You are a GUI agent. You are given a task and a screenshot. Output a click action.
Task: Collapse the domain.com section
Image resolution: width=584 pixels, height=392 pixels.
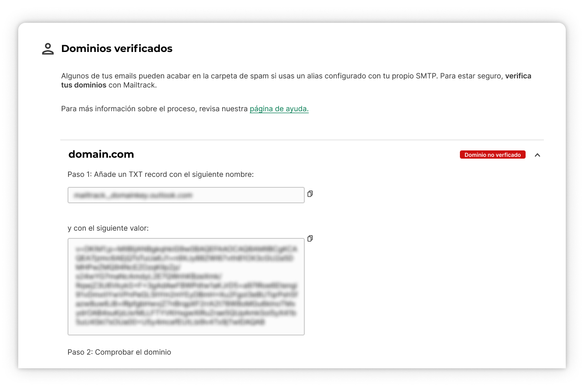pyautogui.click(x=537, y=155)
